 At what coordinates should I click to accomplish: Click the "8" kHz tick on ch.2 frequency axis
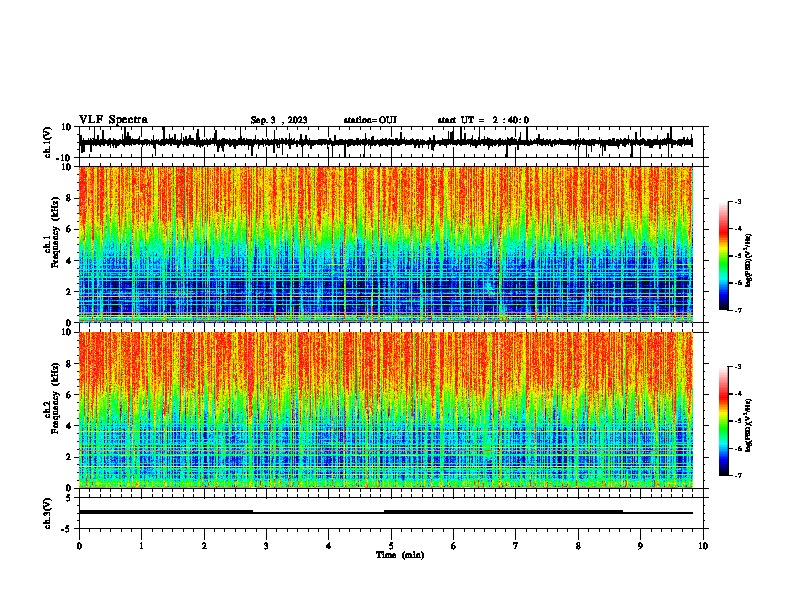click(x=69, y=364)
